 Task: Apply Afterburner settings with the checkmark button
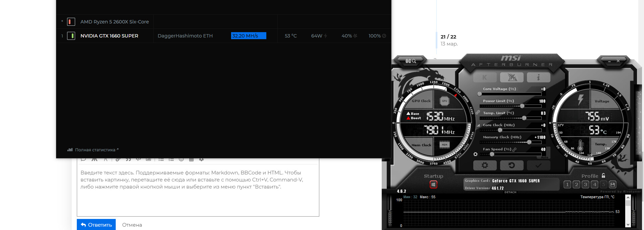[539, 165]
